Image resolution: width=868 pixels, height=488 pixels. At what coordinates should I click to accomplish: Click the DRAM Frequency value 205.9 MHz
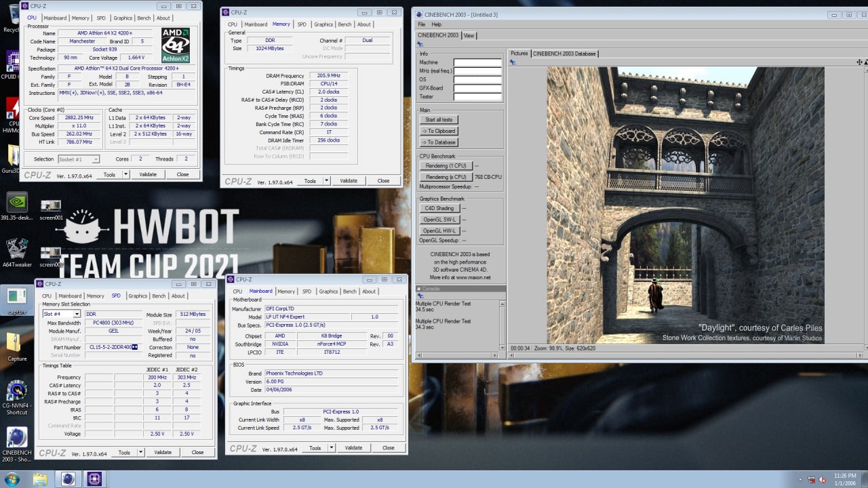pyautogui.click(x=329, y=76)
